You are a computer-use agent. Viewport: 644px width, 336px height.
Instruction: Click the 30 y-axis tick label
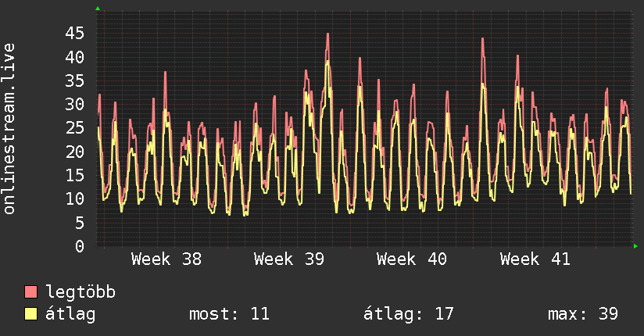(75, 105)
